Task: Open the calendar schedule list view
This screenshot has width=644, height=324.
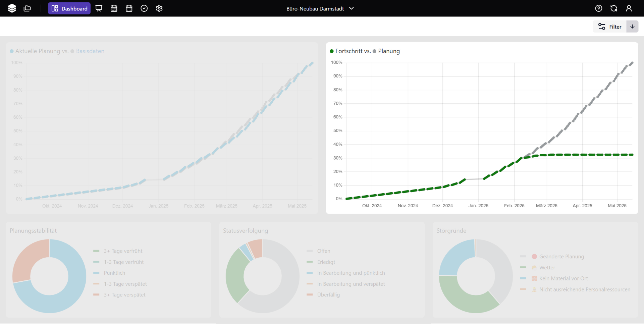Action: (114, 8)
